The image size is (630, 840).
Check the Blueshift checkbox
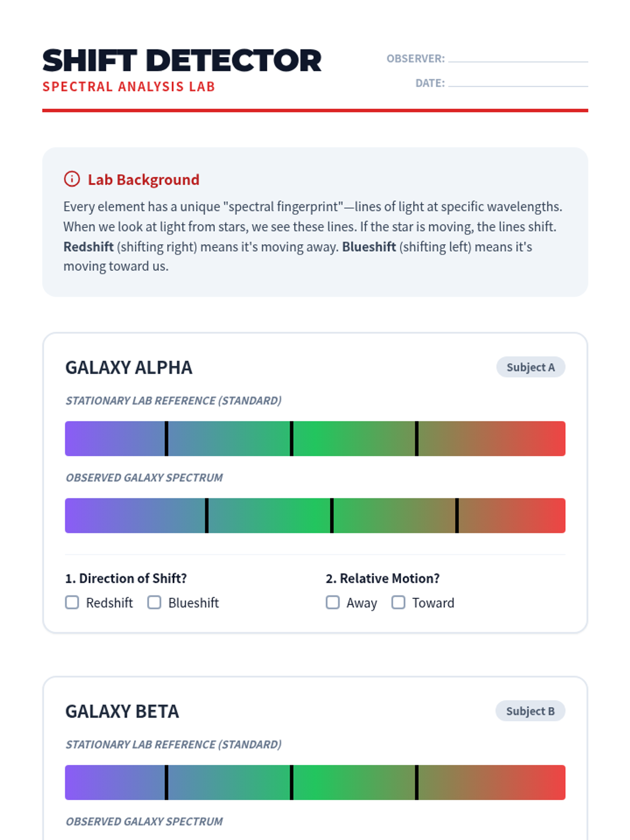tap(154, 602)
